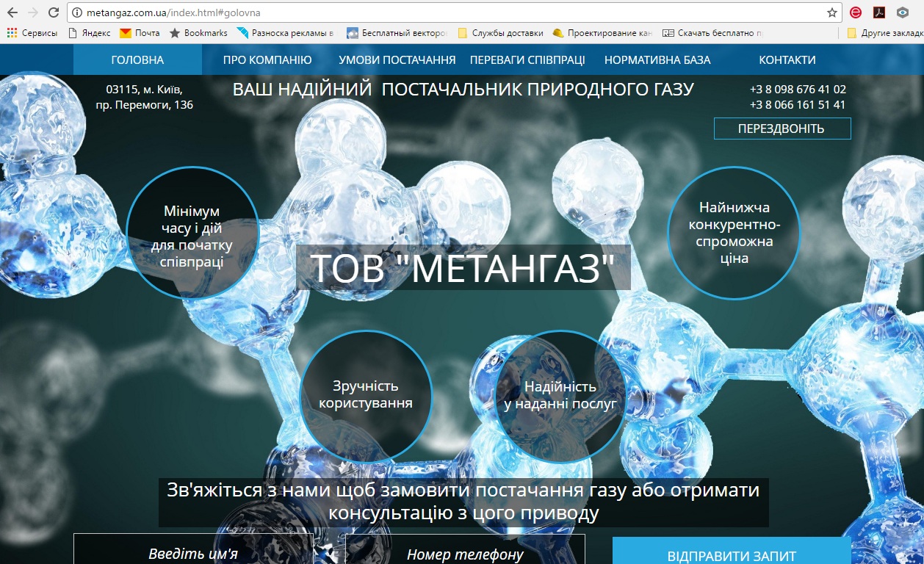Open the НОРМАТИВНА БАЗА menu item

click(x=657, y=59)
